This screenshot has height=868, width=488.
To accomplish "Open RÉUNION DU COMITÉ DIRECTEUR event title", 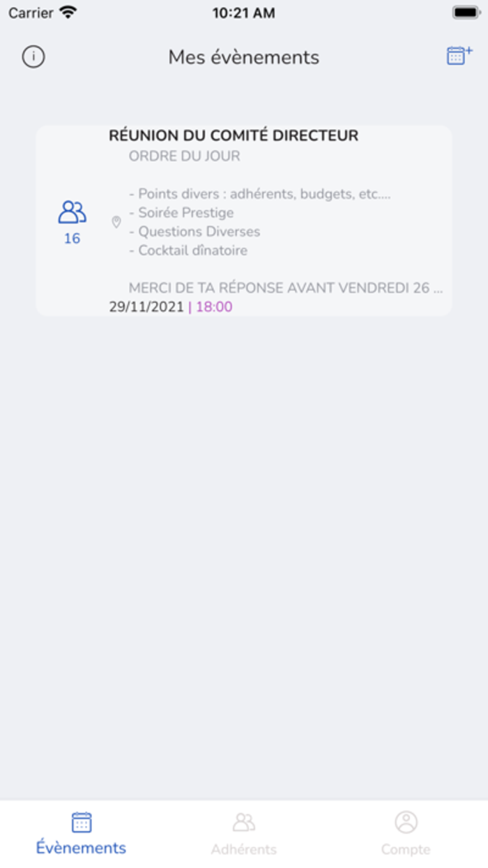I will (x=234, y=135).
